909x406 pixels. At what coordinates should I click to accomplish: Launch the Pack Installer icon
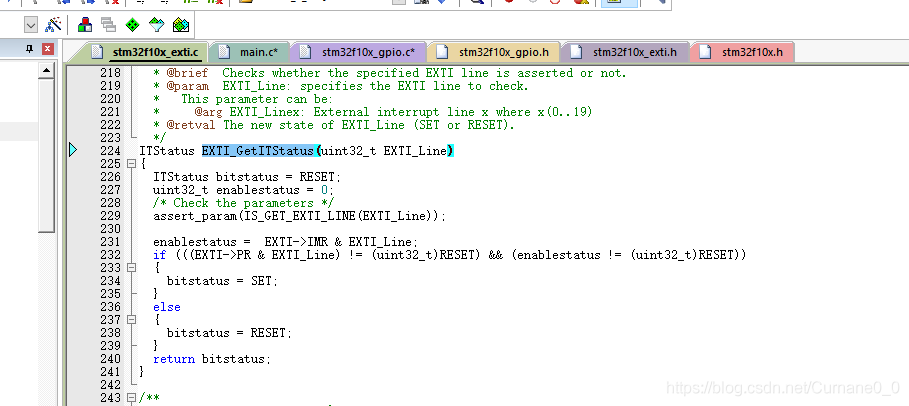(x=181, y=24)
